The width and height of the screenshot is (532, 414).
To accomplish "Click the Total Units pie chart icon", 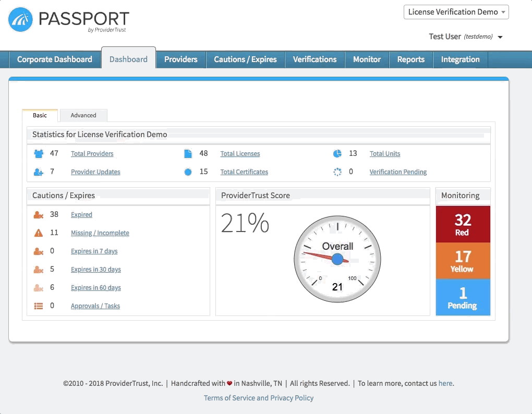I will coord(337,154).
